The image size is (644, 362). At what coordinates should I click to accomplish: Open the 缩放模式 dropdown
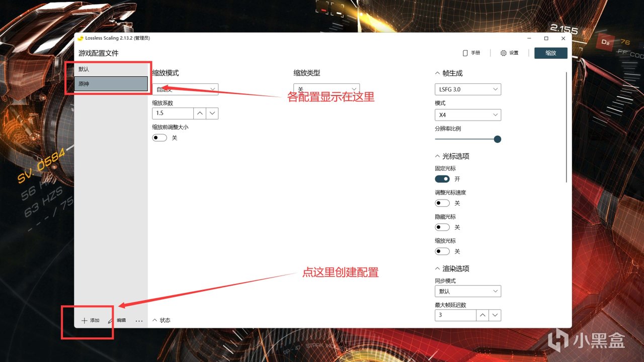185,89
